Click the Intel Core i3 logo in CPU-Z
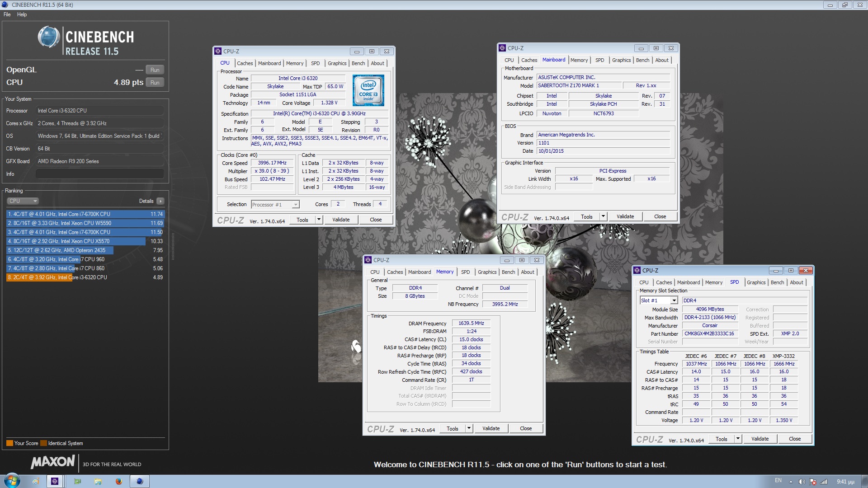Image resolution: width=868 pixels, height=488 pixels. [x=368, y=90]
